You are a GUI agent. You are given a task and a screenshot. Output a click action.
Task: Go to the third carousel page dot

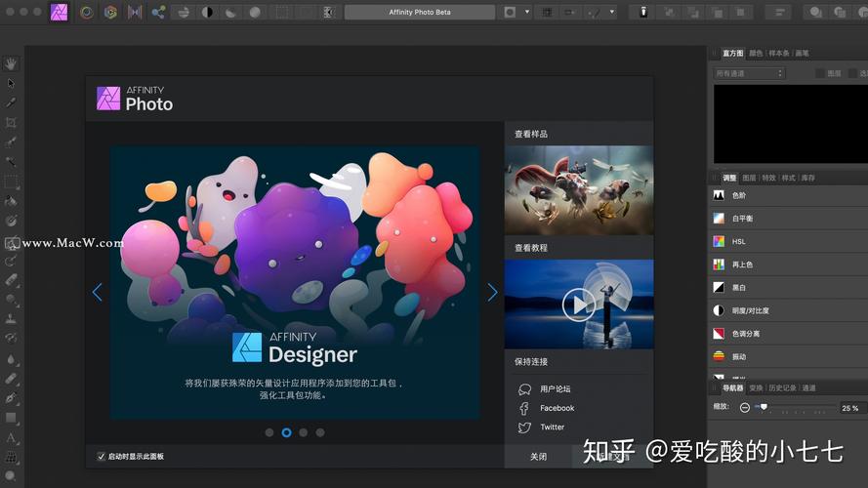click(304, 432)
